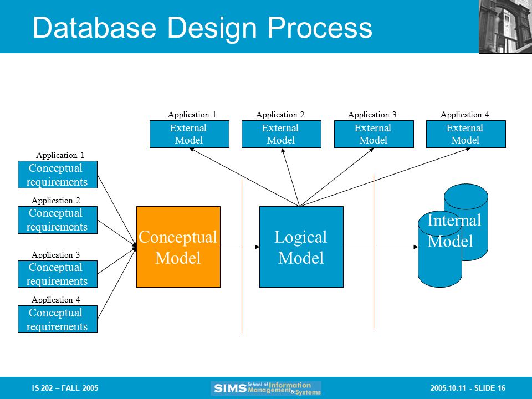Screen dimensions: 532x399
Task: Select the Logical Model box
Action: point(301,247)
